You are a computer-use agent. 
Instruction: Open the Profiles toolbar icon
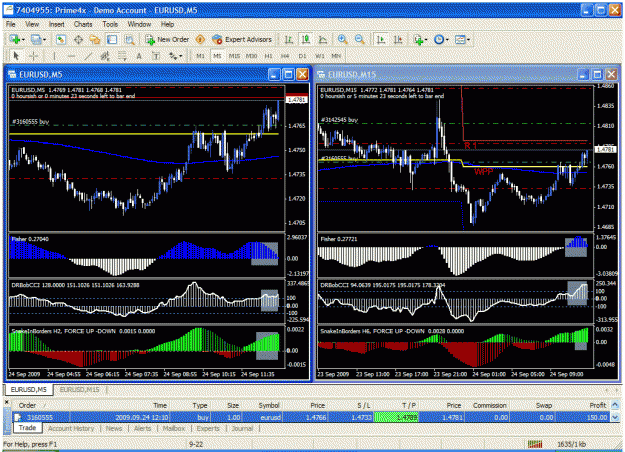(36, 39)
